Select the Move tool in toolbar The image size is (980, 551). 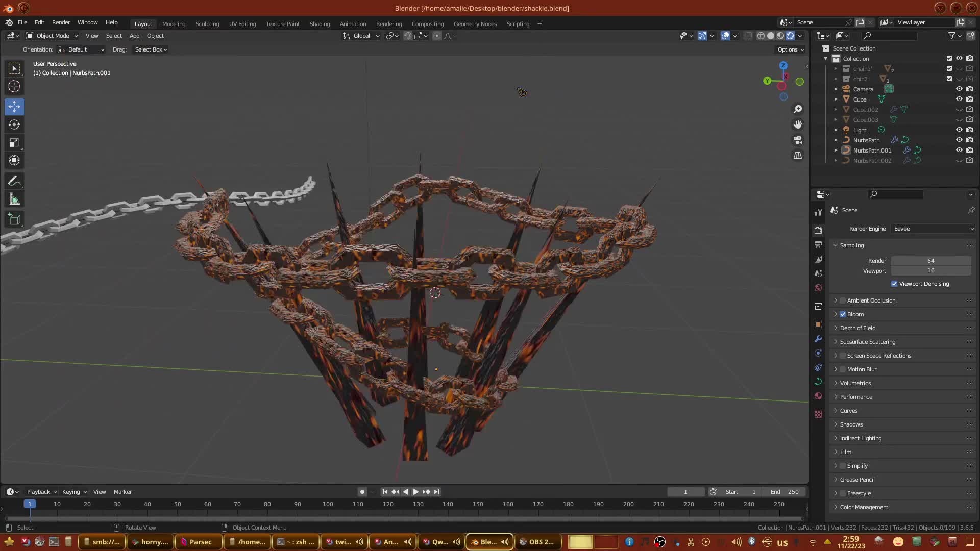click(14, 107)
